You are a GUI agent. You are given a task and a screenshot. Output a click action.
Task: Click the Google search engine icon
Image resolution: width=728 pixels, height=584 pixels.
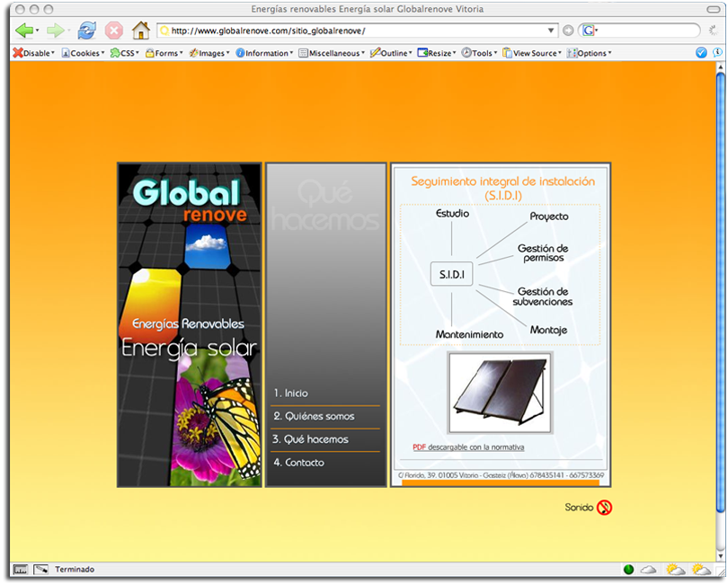coord(589,31)
